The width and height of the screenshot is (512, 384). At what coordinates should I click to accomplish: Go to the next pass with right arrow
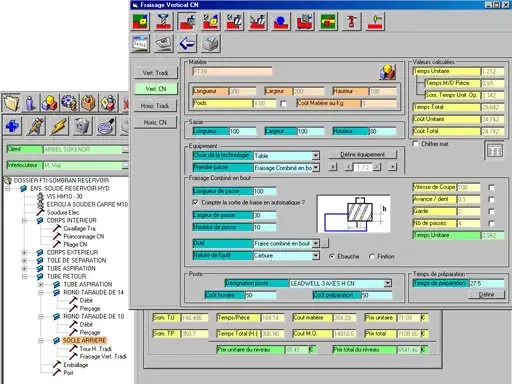[x=377, y=167]
